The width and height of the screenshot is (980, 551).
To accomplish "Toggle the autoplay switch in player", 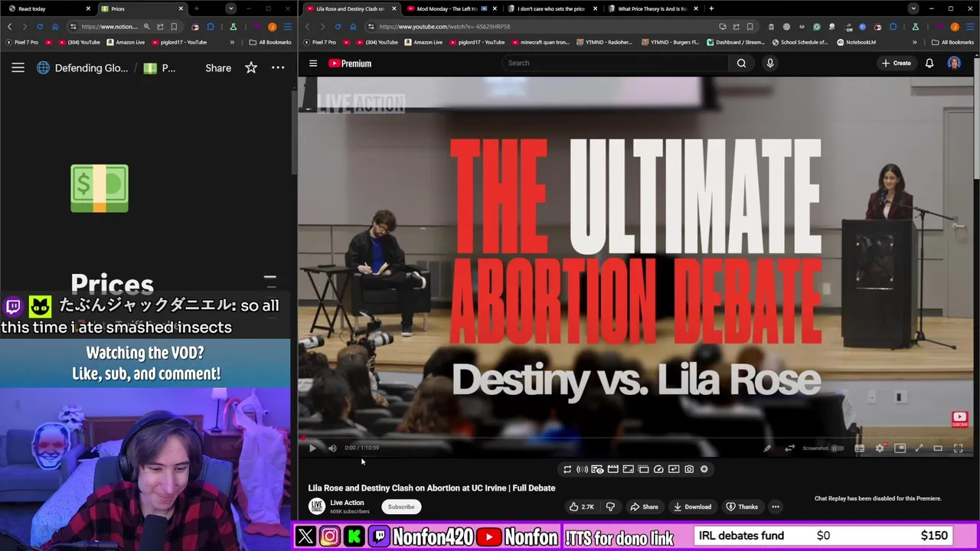I will [x=836, y=448].
